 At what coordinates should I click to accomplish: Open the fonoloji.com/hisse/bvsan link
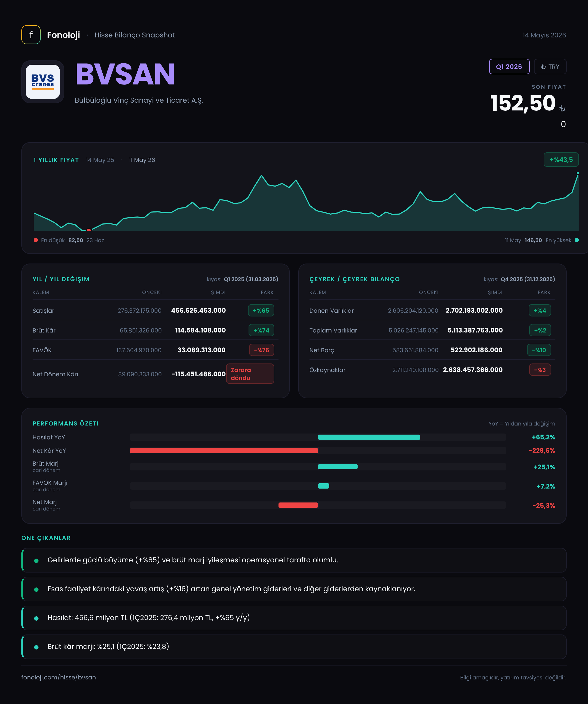59,677
